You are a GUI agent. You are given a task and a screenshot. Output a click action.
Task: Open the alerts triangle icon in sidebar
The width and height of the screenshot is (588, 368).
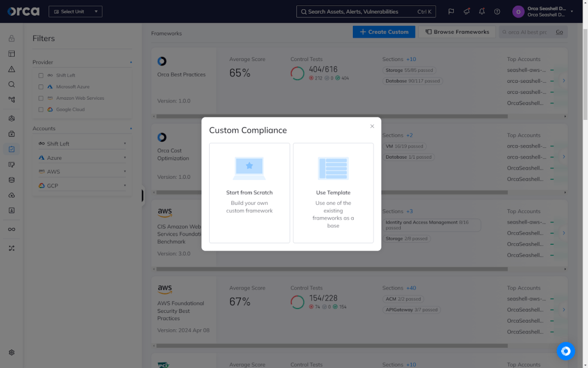point(11,69)
